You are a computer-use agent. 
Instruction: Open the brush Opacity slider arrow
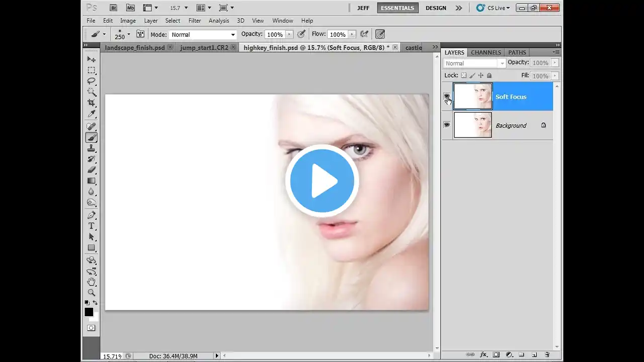pyautogui.click(x=289, y=35)
